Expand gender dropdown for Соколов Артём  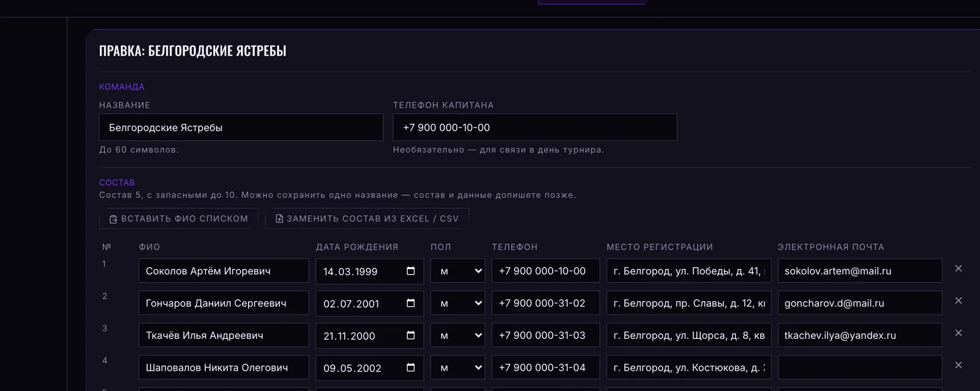(x=458, y=271)
